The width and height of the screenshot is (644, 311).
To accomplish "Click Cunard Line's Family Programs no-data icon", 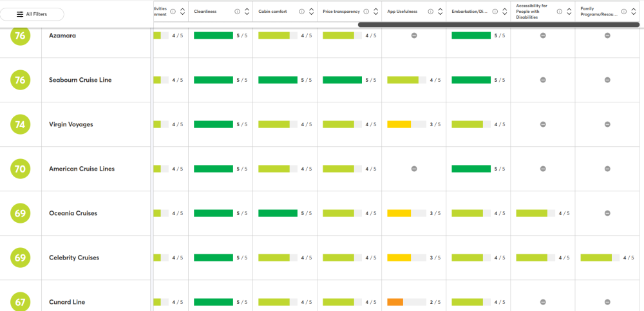I will pyautogui.click(x=607, y=302).
